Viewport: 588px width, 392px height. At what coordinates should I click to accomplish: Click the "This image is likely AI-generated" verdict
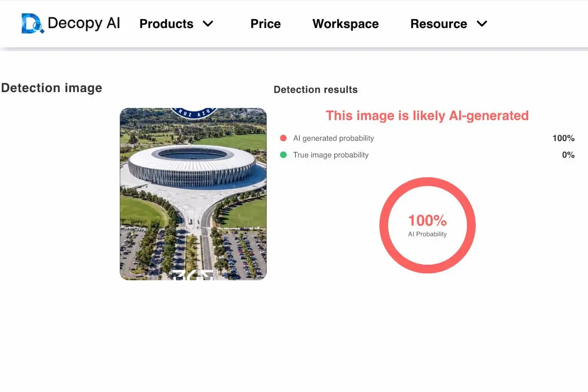tap(427, 116)
